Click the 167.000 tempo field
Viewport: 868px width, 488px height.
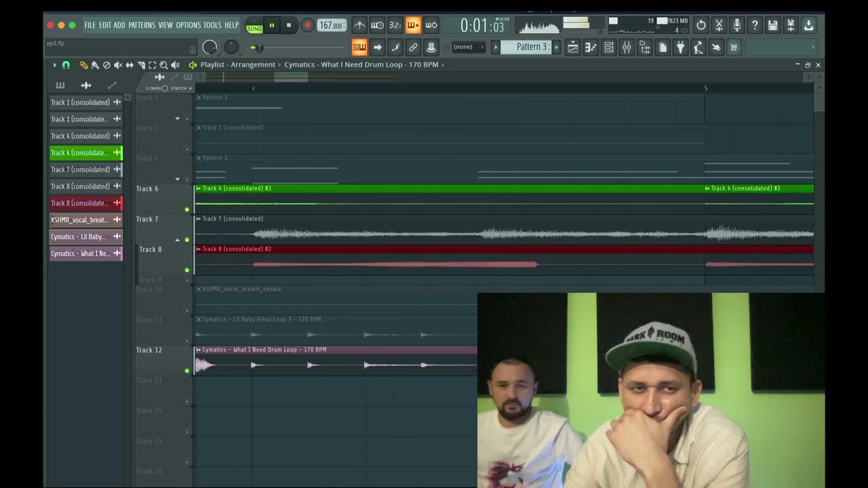[x=332, y=26]
